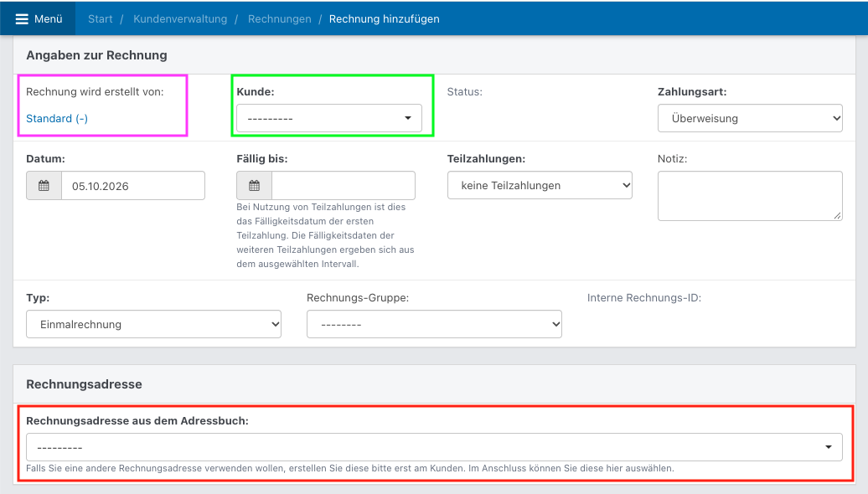Click the Rechnung wird erstellt von: label
This screenshot has width=868, height=494.
(95, 92)
